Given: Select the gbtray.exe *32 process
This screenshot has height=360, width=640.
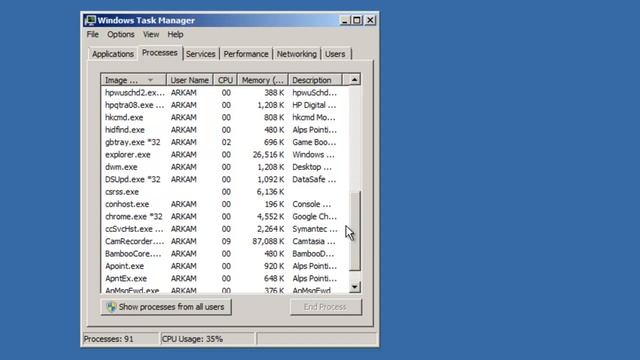Looking at the screenshot, I should pyautogui.click(x=224, y=142).
